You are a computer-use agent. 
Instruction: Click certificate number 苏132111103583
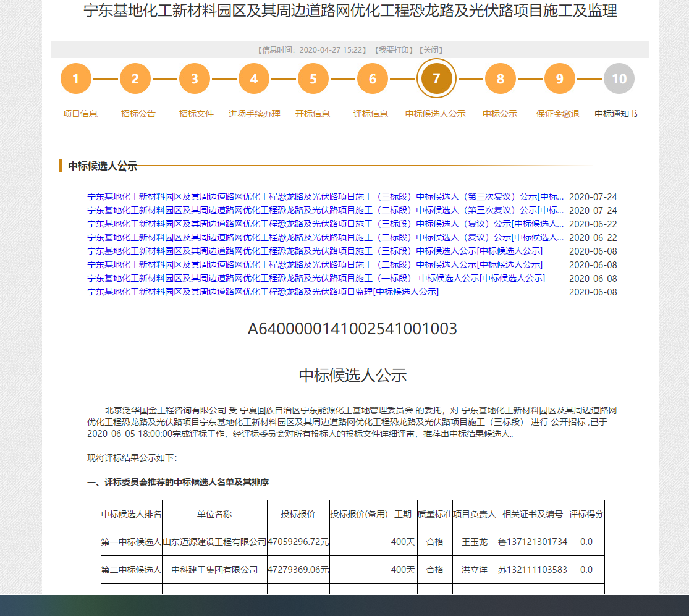pyautogui.click(x=533, y=570)
